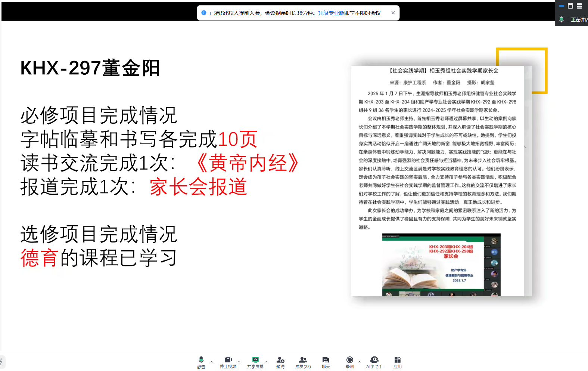Image resolution: width=588 pixels, height=371 pixels.
Task: Mute microphone with 静音 button
Action: [201, 362]
